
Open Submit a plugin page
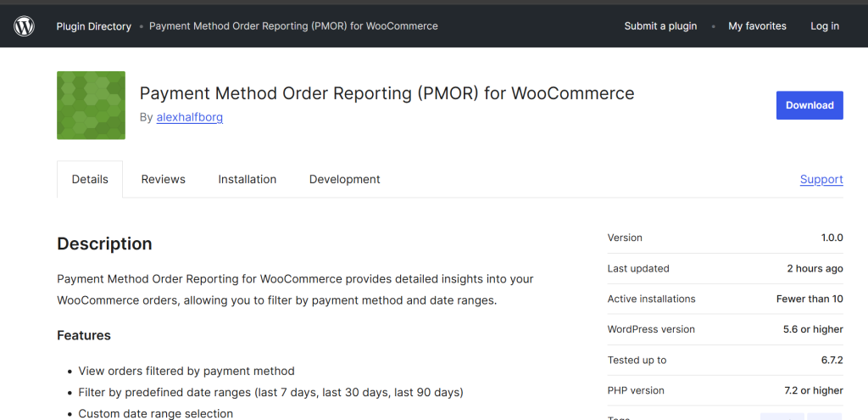[660, 26]
